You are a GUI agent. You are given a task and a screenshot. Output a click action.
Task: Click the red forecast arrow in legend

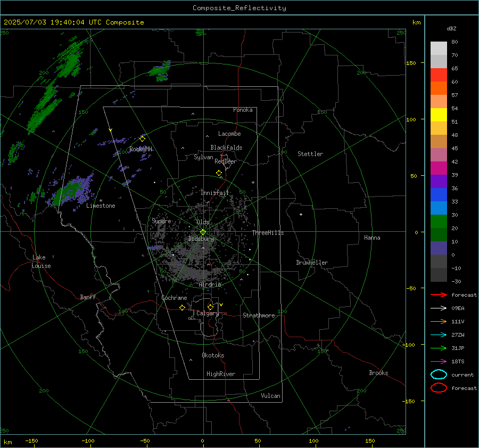[439, 295]
